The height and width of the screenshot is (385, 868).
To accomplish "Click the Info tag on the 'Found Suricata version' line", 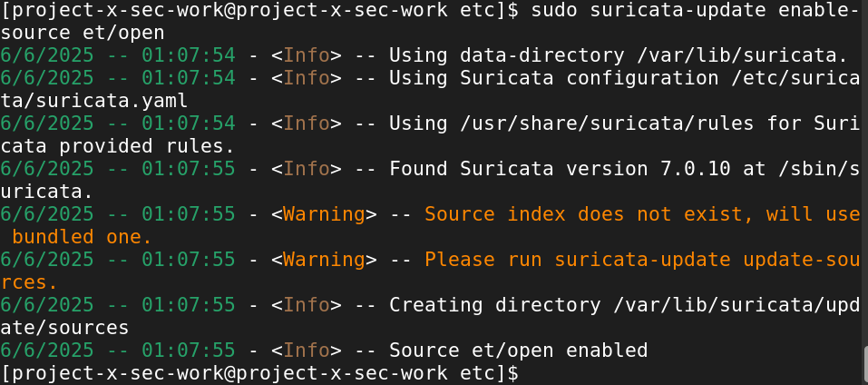I will tap(307, 169).
